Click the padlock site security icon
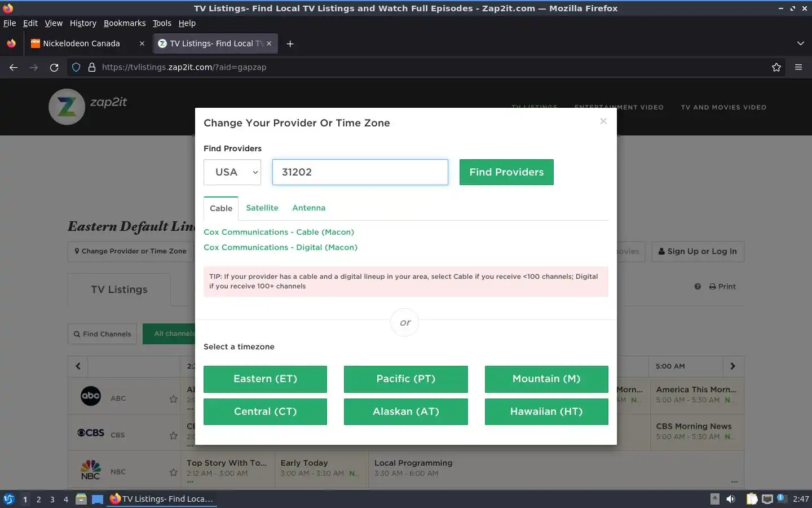This screenshot has height=508, width=812. coord(92,67)
